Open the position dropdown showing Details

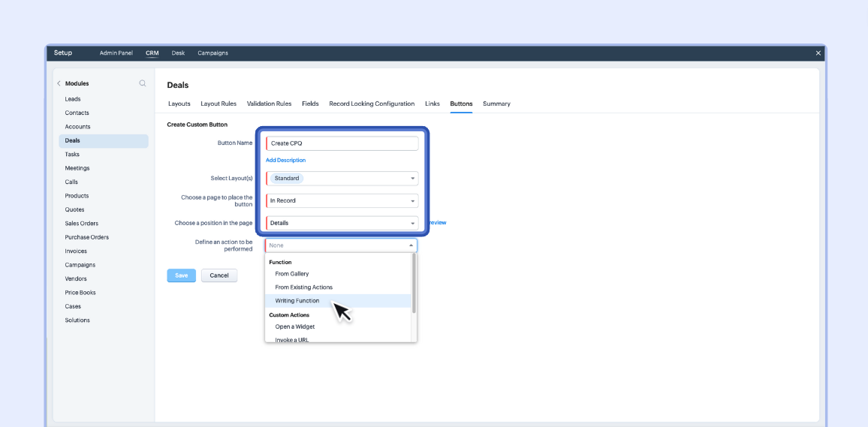[x=412, y=223]
